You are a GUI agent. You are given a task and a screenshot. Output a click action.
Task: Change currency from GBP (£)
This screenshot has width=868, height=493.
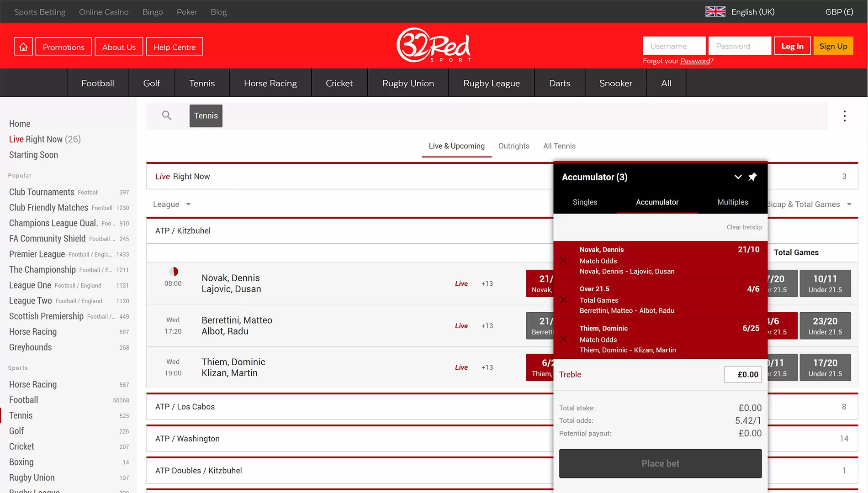tap(839, 11)
